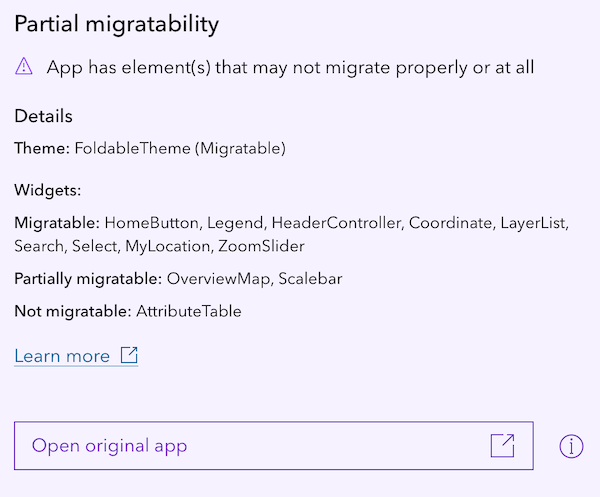
Task: Click the Partially migratable label
Action: click(88, 279)
